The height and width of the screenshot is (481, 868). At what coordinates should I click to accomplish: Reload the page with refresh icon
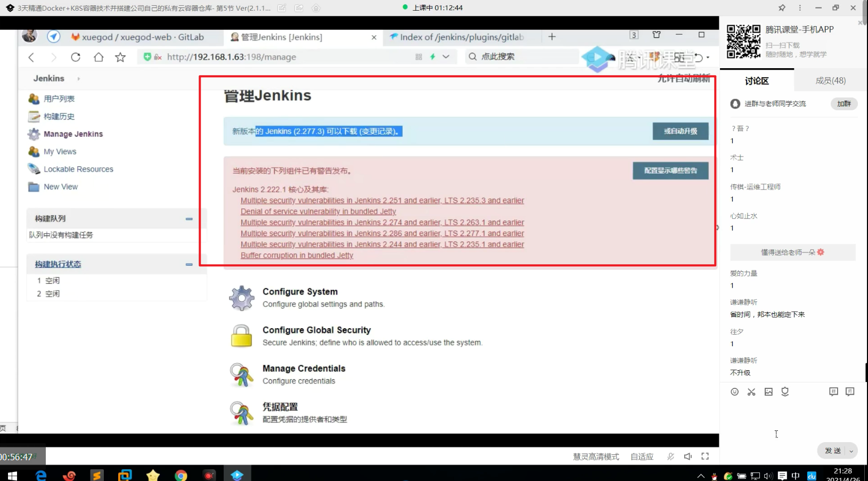point(76,57)
